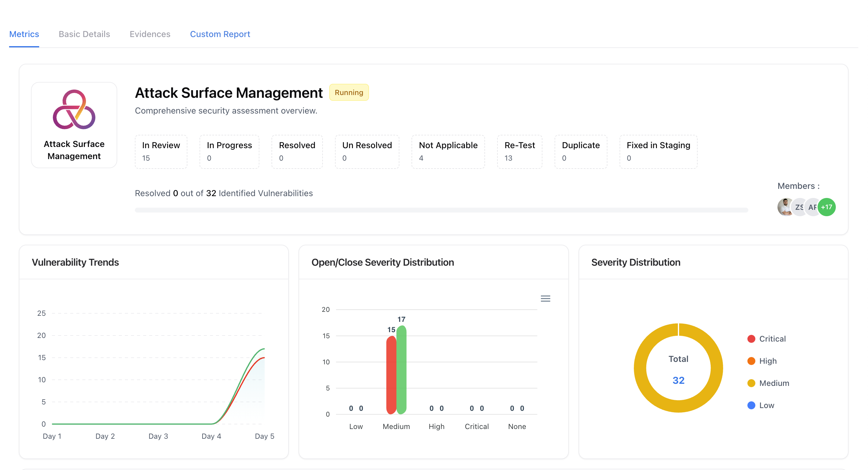Image resolution: width=868 pixels, height=470 pixels.
Task: Open the chart hamburger menu icon
Action: point(545,298)
